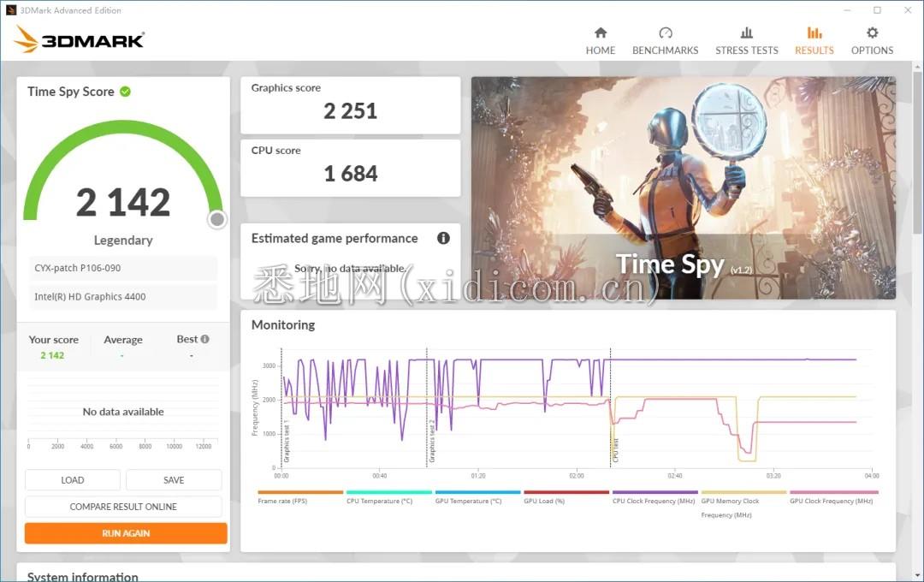Image resolution: width=924 pixels, height=582 pixels.
Task: Toggle the Frame rate (FPS) legend series
Action: (300, 497)
